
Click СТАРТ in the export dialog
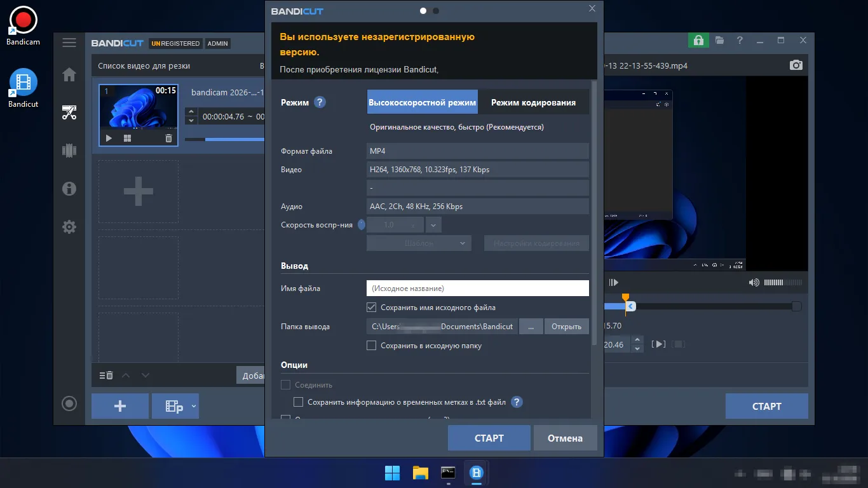489,438
